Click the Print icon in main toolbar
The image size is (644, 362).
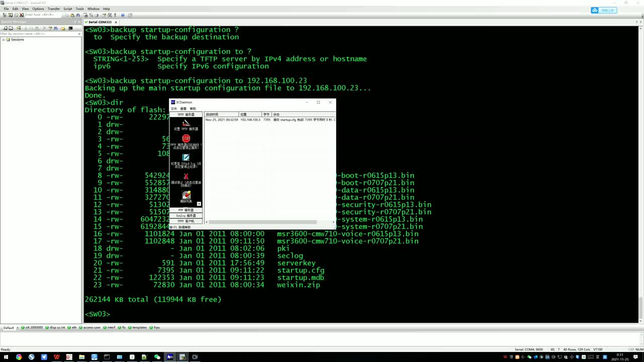(x=86, y=15)
